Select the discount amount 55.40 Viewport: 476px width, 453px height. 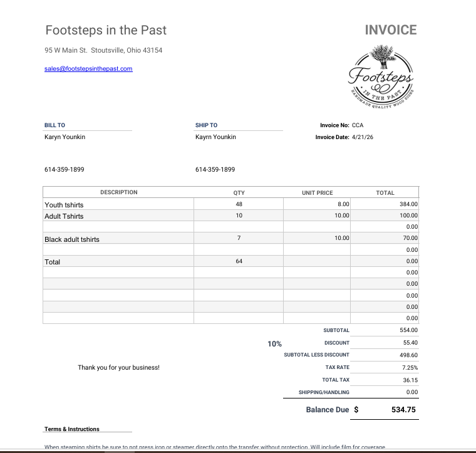point(410,343)
